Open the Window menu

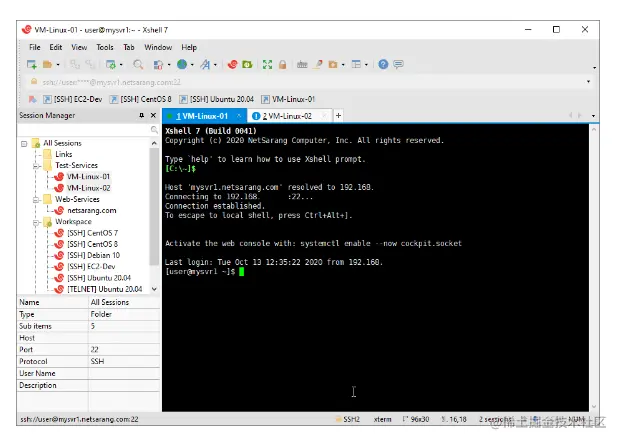[158, 47]
